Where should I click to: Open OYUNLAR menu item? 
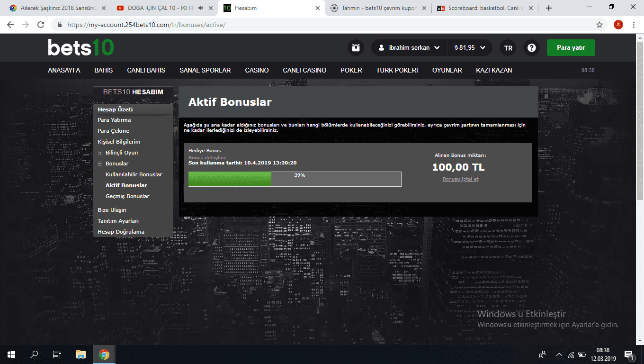[447, 70]
